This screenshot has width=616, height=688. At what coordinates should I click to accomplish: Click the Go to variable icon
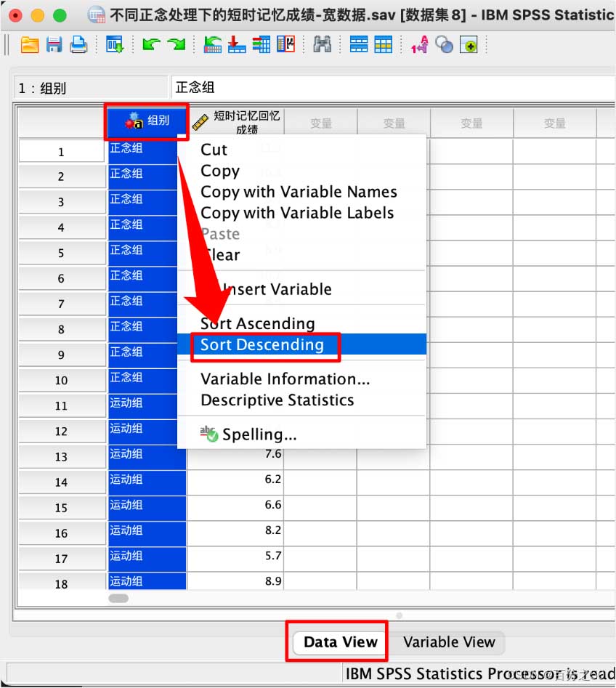(x=237, y=45)
